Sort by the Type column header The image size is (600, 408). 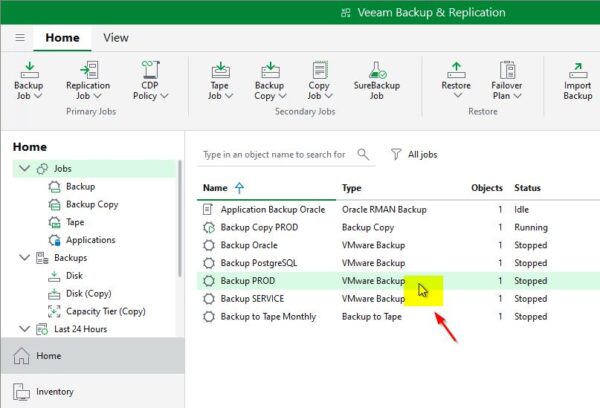tap(352, 188)
